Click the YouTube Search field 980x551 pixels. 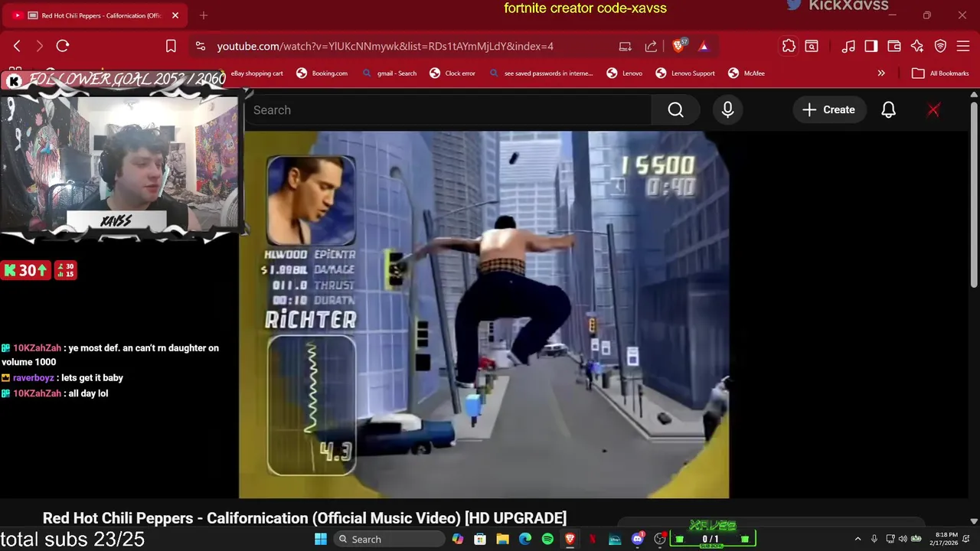tap(448, 110)
